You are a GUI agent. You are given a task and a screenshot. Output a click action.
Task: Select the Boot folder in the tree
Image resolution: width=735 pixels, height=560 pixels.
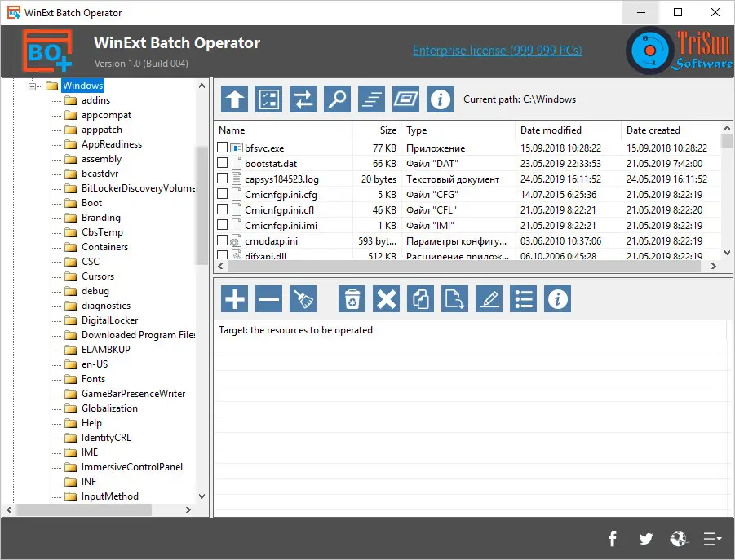[x=91, y=203]
